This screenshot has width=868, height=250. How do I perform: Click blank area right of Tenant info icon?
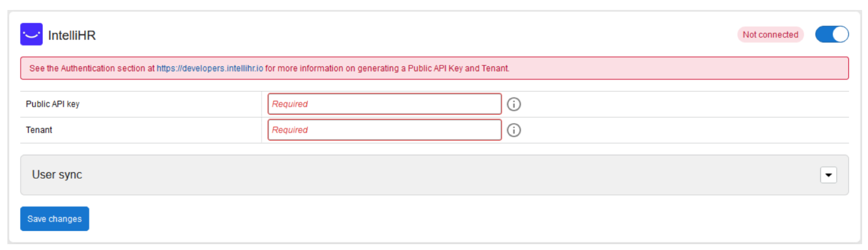(x=683, y=130)
